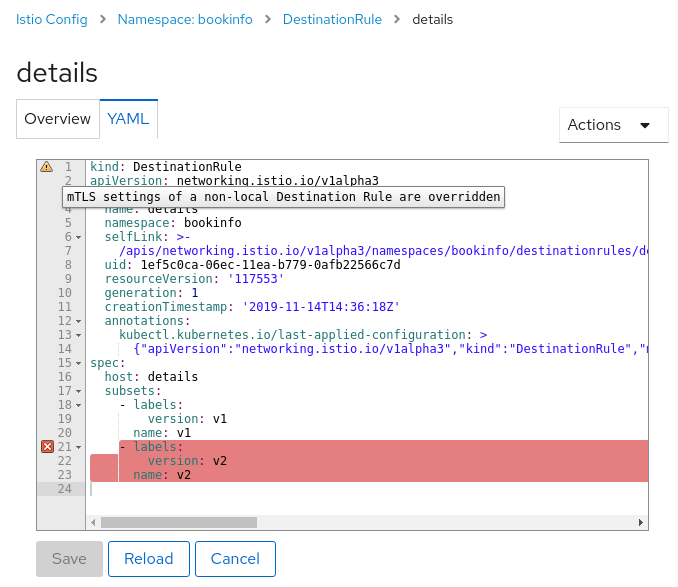Image resolution: width=678 pixels, height=587 pixels.
Task: Collapse the annotations fold on line 12
Action: pos(78,321)
